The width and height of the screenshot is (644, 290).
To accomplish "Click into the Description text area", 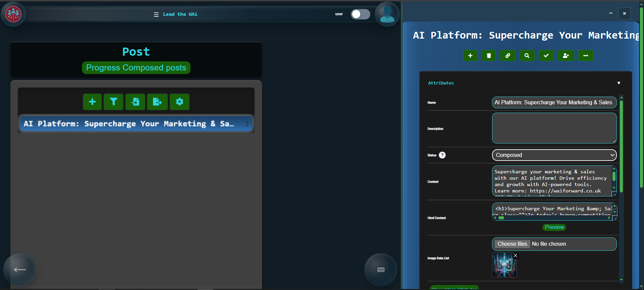I will [x=554, y=128].
